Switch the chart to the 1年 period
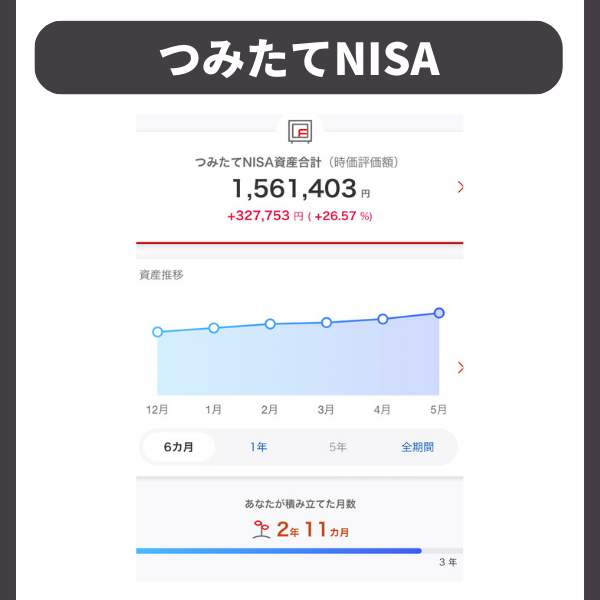This screenshot has height=600, width=600. tap(258, 447)
